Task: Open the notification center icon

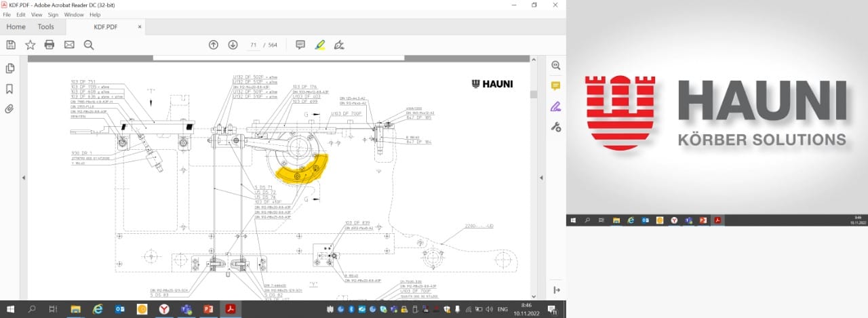Action: [553, 310]
